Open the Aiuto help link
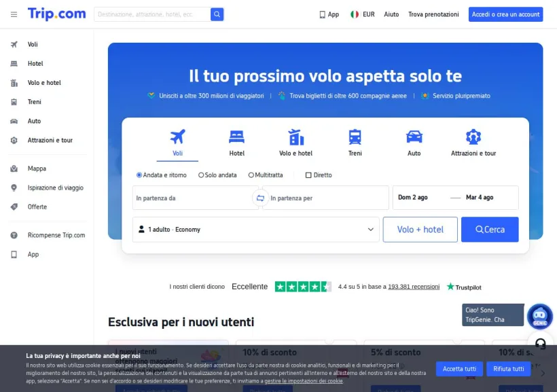This screenshot has width=557, height=392. pos(391,14)
